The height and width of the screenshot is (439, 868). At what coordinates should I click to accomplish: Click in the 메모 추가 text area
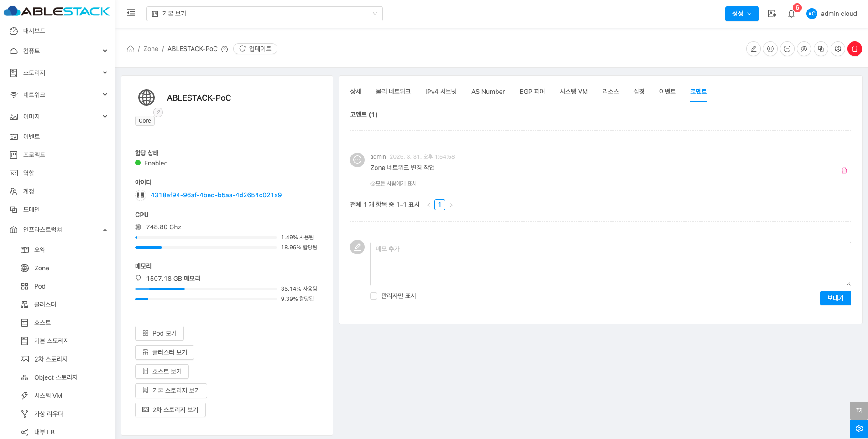point(610,264)
